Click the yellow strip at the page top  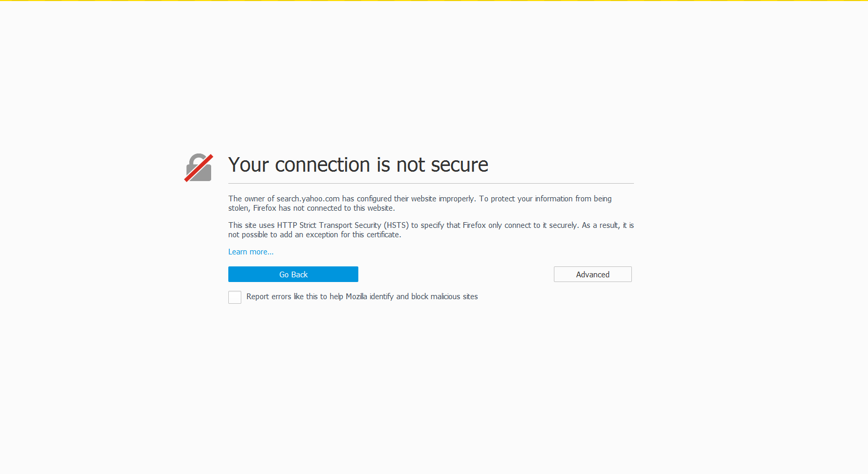pos(434,1)
